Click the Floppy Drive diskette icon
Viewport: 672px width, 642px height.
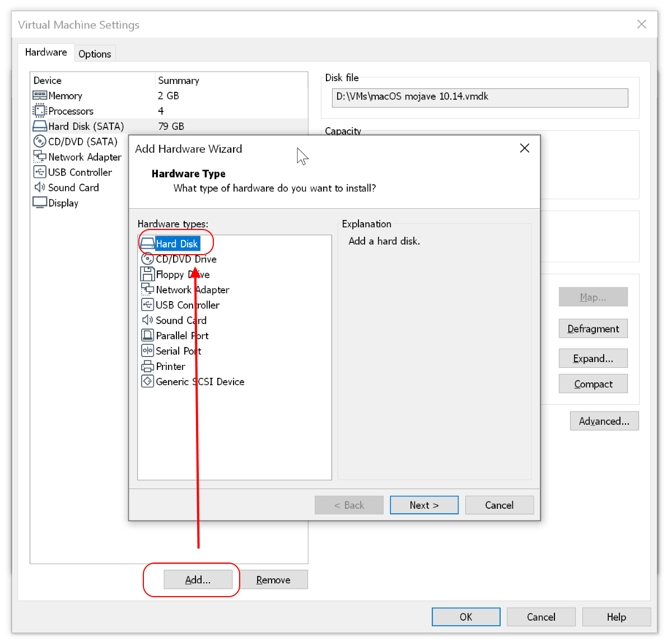click(147, 274)
